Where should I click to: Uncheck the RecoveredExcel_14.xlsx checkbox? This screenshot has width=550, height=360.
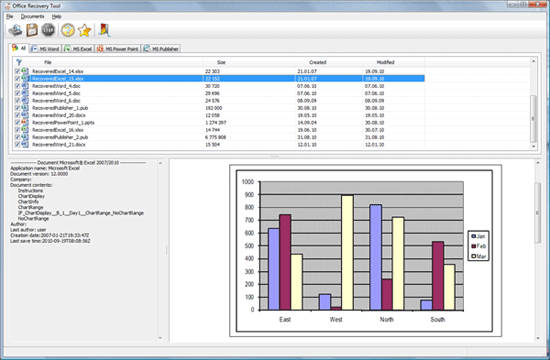[18, 71]
